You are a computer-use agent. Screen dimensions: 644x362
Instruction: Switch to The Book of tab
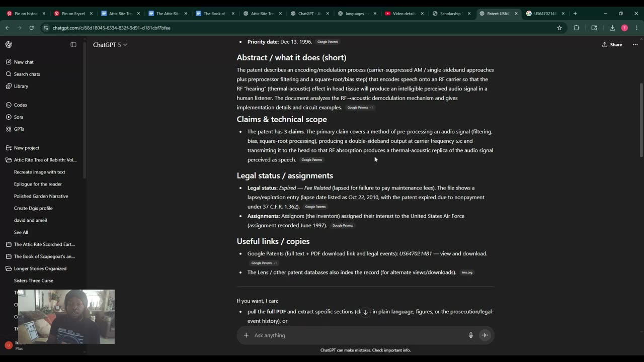(x=214, y=14)
